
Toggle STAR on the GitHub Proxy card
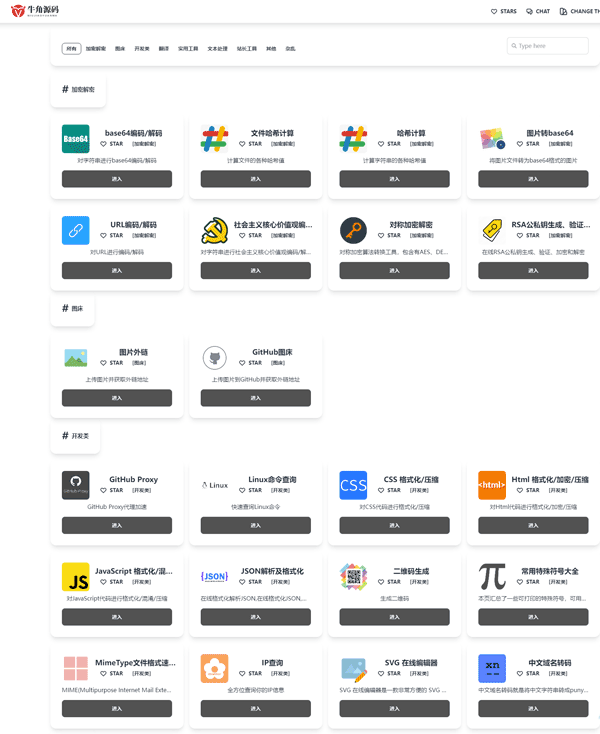[112, 490]
